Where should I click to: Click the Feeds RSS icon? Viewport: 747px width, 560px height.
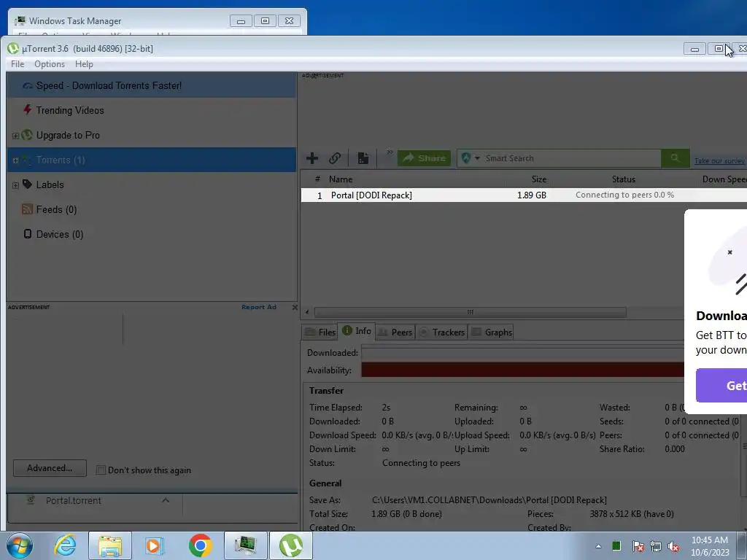(x=27, y=209)
